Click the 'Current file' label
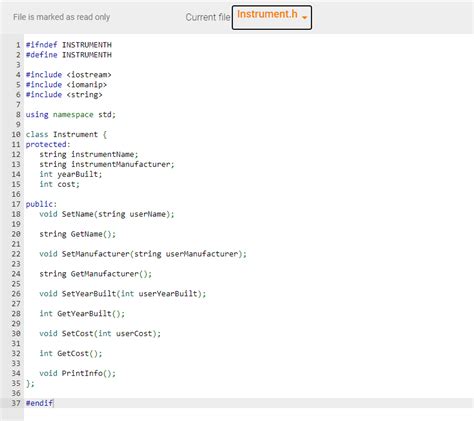This screenshot has height=421, width=474. tap(208, 17)
